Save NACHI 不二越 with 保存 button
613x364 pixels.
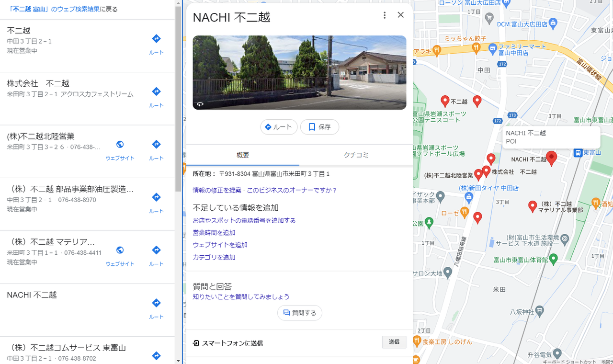[319, 127]
